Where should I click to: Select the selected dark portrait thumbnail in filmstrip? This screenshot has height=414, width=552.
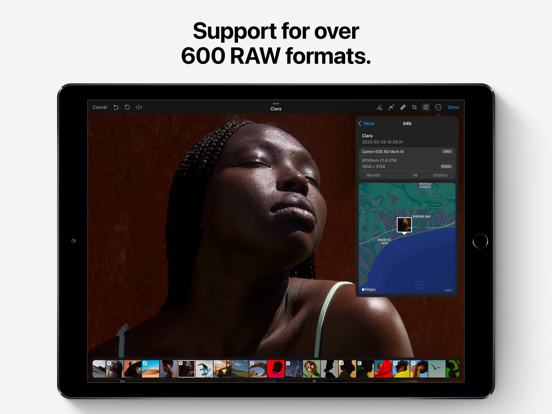pyautogui.click(x=186, y=369)
